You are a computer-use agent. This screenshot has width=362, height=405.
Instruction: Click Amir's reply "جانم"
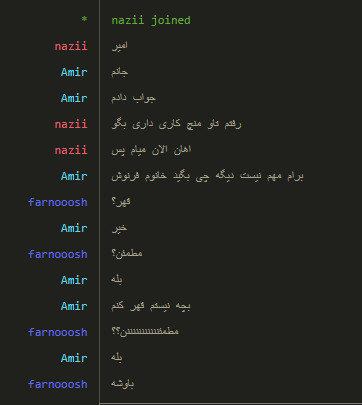click(119, 72)
